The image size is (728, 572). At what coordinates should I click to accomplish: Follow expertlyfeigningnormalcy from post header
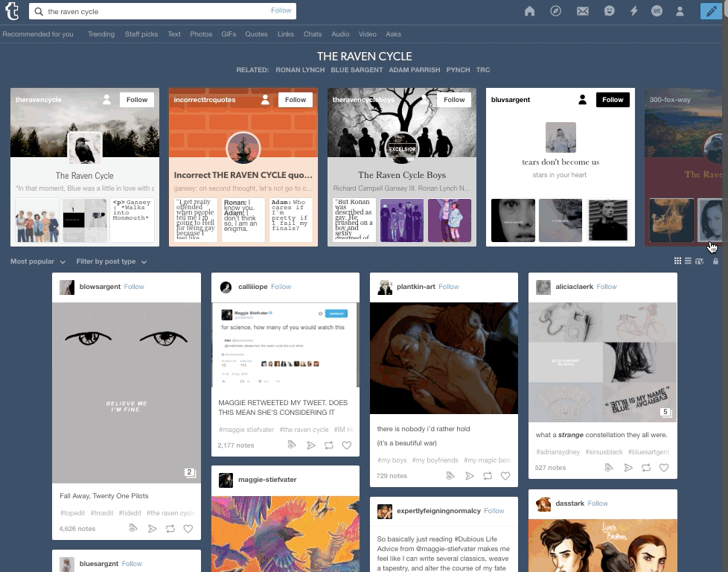click(x=494, y=511)
